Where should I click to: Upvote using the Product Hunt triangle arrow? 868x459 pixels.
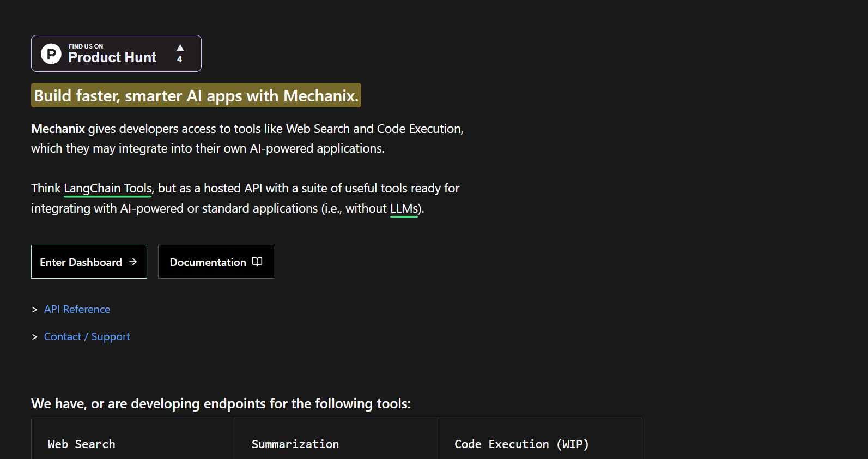(180, 47)
